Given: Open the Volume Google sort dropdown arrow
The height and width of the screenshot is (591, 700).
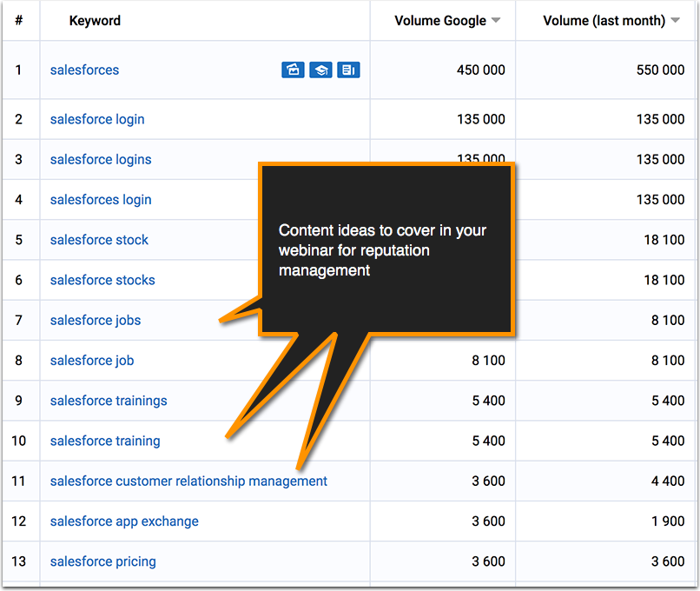Looking at the screenshot, I should pyautogui.click(x=496, y=20).
